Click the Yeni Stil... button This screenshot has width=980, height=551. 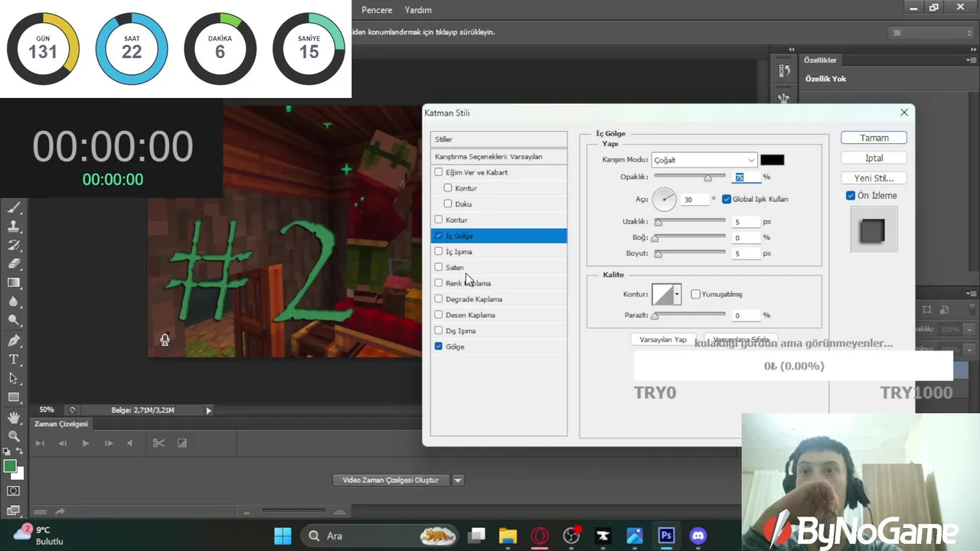click(874, 178)
